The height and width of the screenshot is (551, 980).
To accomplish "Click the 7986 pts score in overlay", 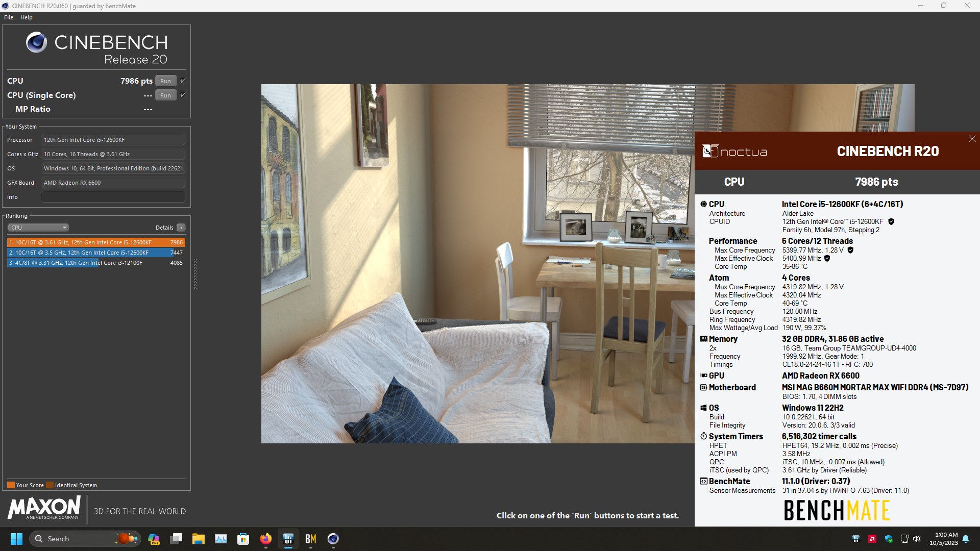I will 876,182.
